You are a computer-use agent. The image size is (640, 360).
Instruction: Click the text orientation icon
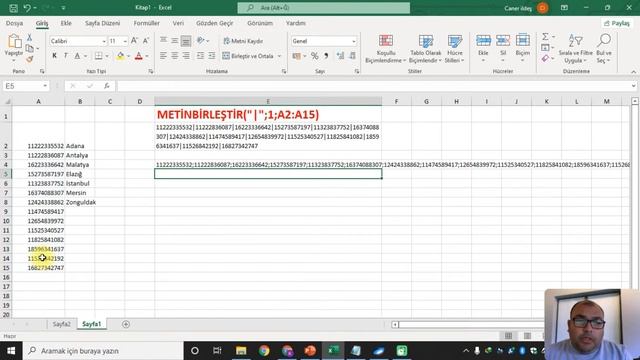click(x=200, y=40)
